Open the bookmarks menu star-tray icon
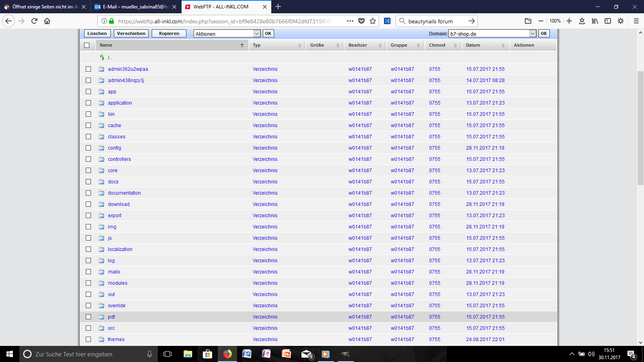 click(582, 21)
